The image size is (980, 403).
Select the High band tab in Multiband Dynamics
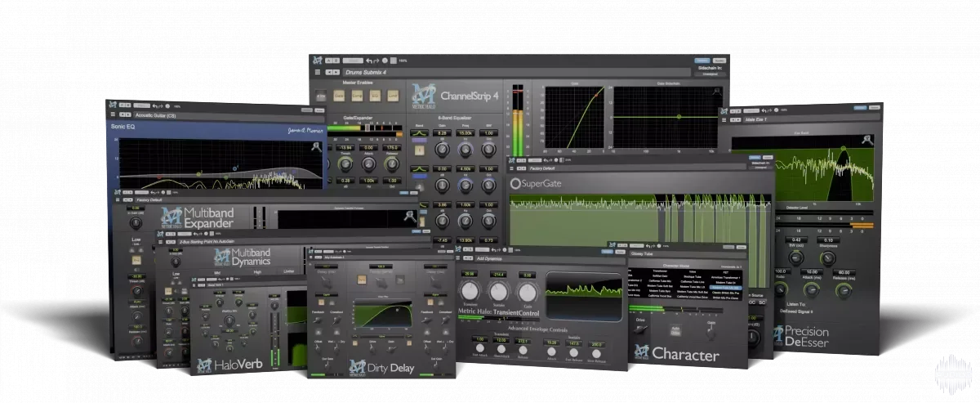(x=257, y=272)
